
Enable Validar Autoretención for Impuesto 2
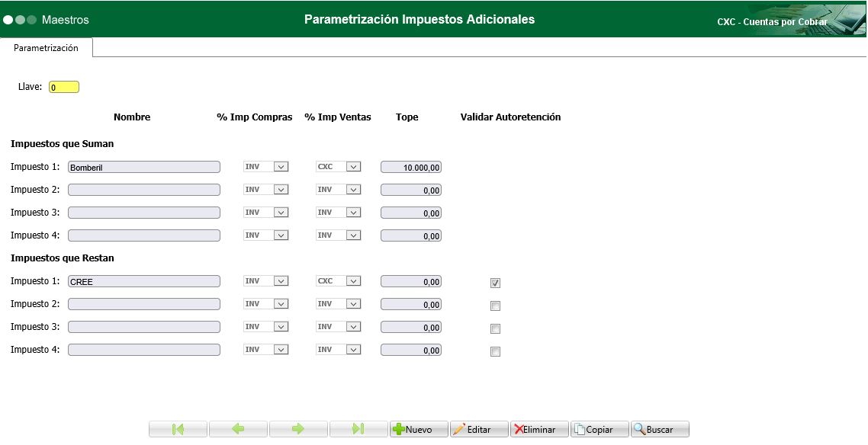click(x=494, y=305)
